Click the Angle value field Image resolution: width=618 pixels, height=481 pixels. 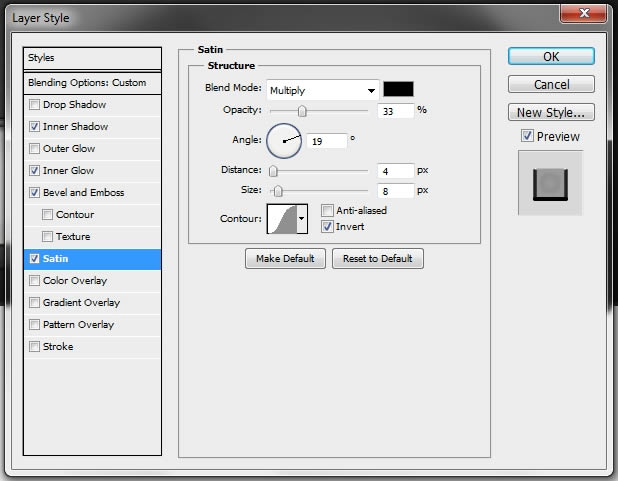pyautogui.click(x=327, y=141)
